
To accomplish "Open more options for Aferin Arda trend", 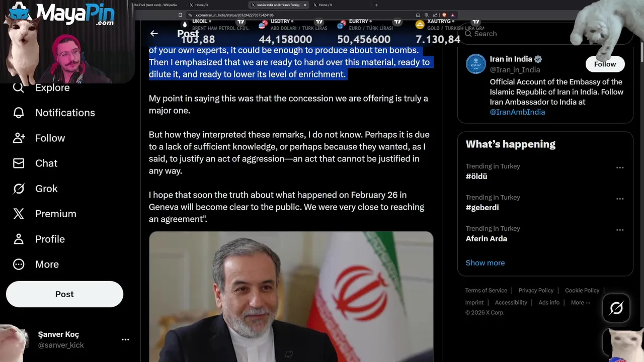I will tap(620, 230).
